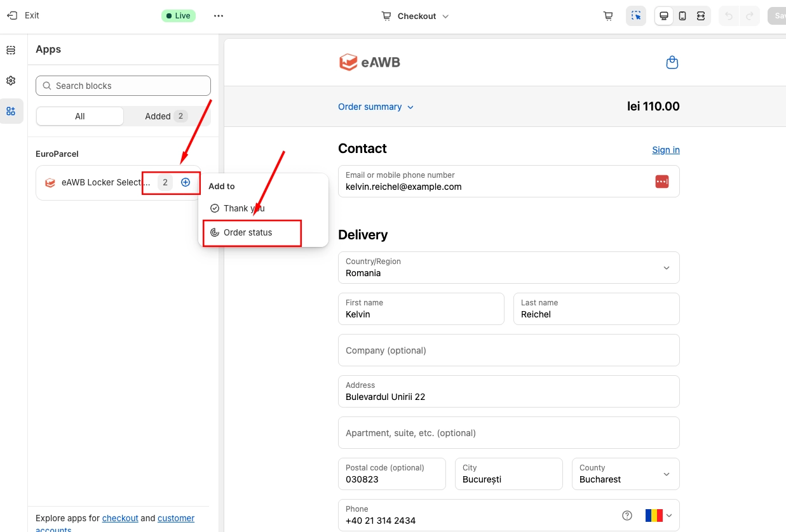Click the plus add-block icon
This screenshot has width=786, height=532.
click(x=186, y=182)
